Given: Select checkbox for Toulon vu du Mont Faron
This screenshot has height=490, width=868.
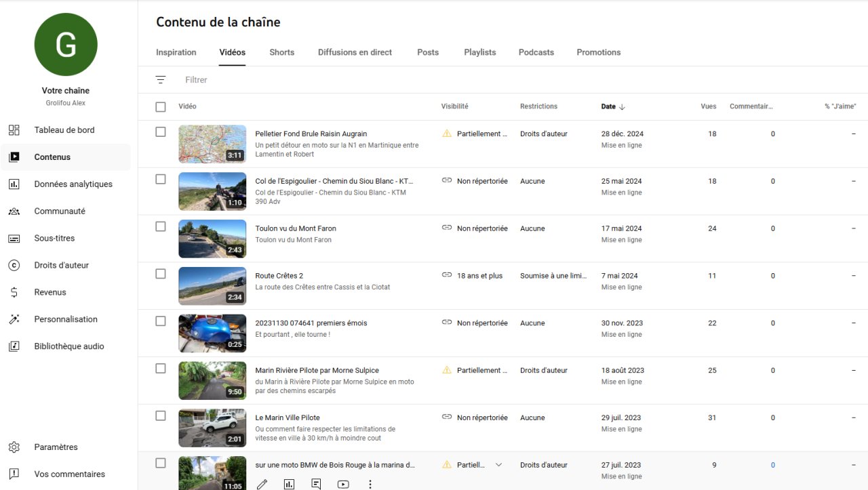Looking at the screenshot, I should 161,227.
